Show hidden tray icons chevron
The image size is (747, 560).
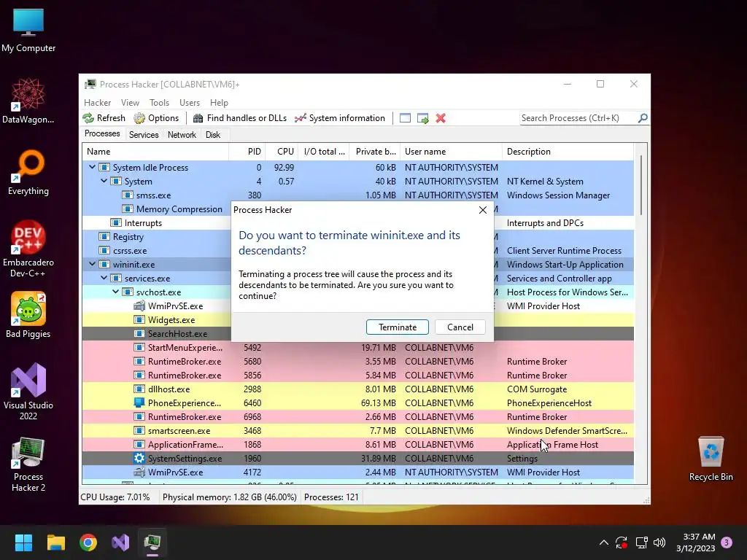[603, 542]
